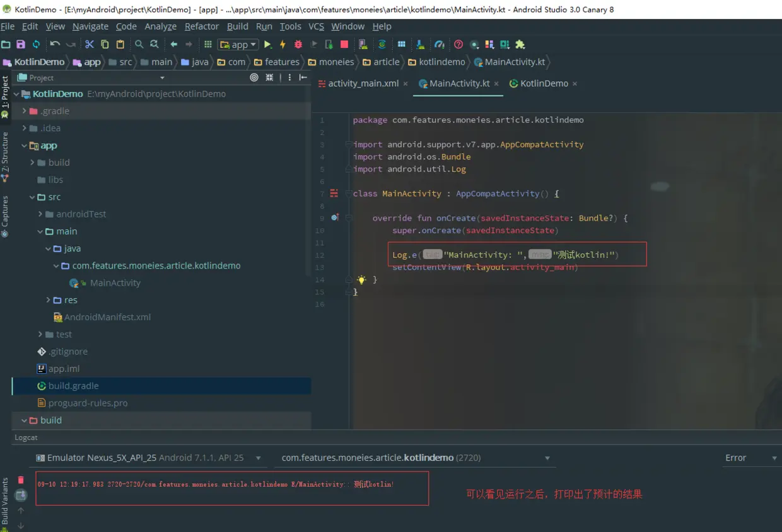Click the Open file toolbar icon
The image size is (782, 532).
point(6,44)
